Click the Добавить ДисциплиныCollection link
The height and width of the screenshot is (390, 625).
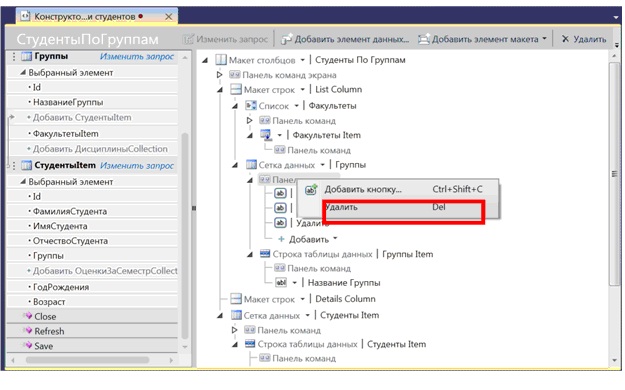[x=100, y=149]
